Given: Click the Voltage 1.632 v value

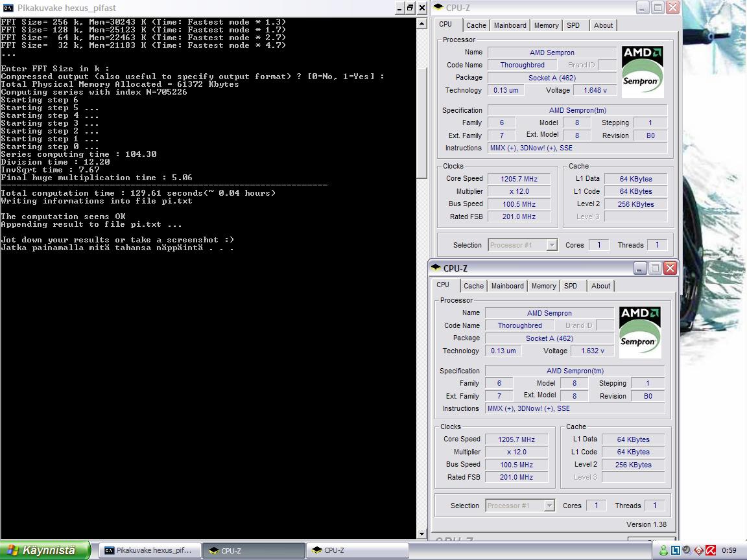Looking at the screenshot, I should [x=593, y=351].
